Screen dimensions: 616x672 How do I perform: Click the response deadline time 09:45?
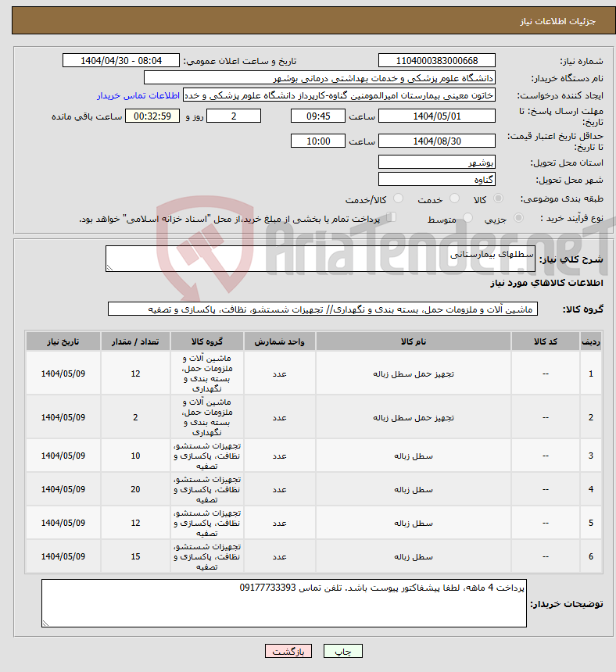click(317, 116)
